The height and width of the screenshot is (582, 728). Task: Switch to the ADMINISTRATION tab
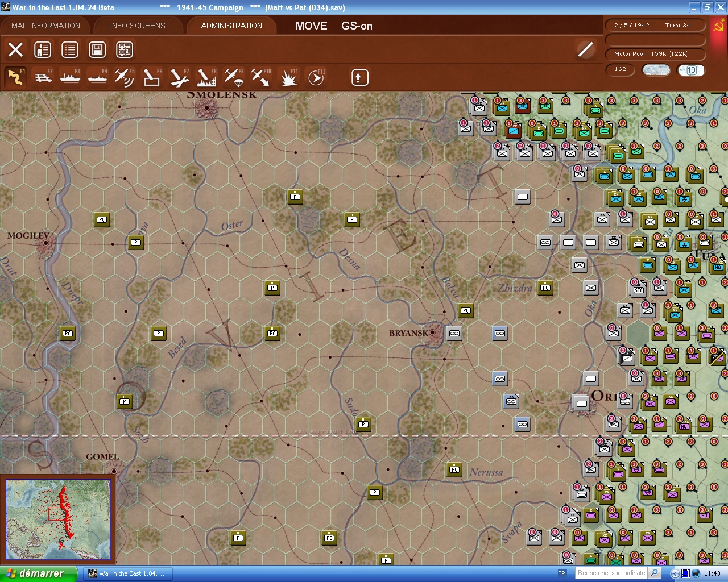231,26
